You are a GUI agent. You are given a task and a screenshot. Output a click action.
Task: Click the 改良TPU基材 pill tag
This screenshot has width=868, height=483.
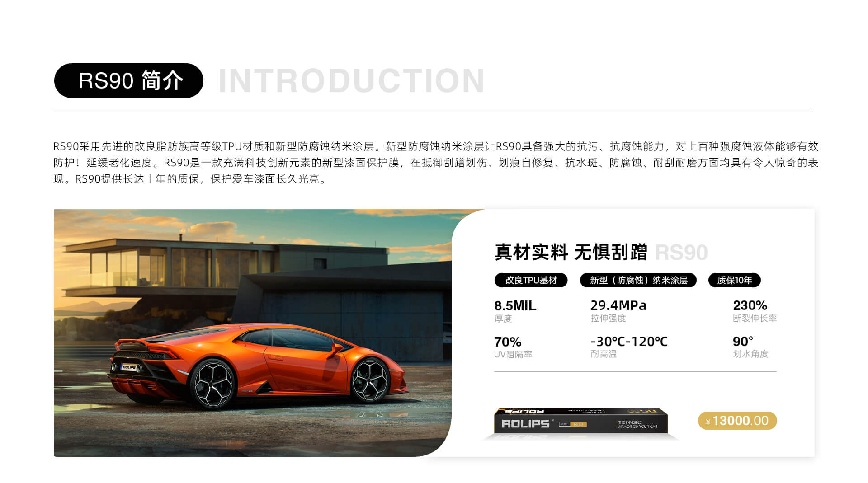pos(531,280)
